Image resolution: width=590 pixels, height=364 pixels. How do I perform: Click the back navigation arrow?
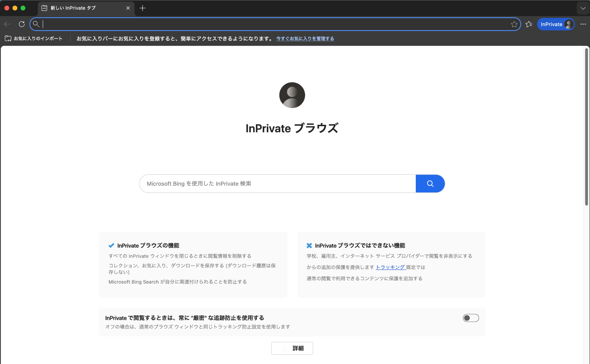pos(7,24)
